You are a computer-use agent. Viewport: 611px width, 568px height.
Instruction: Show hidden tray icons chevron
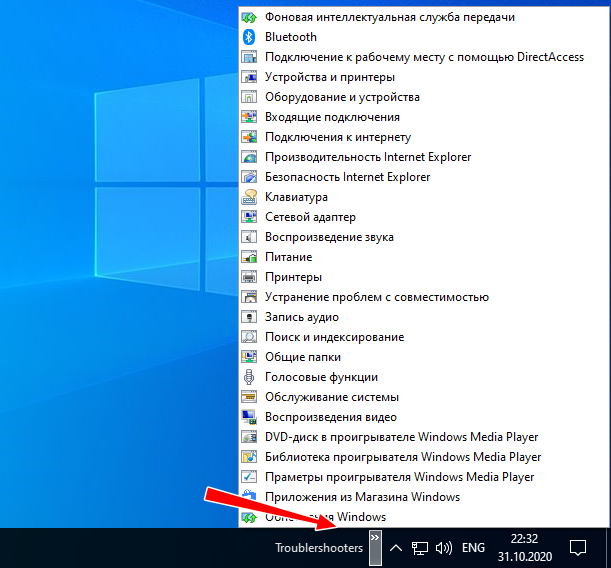[x=396, y=548]
